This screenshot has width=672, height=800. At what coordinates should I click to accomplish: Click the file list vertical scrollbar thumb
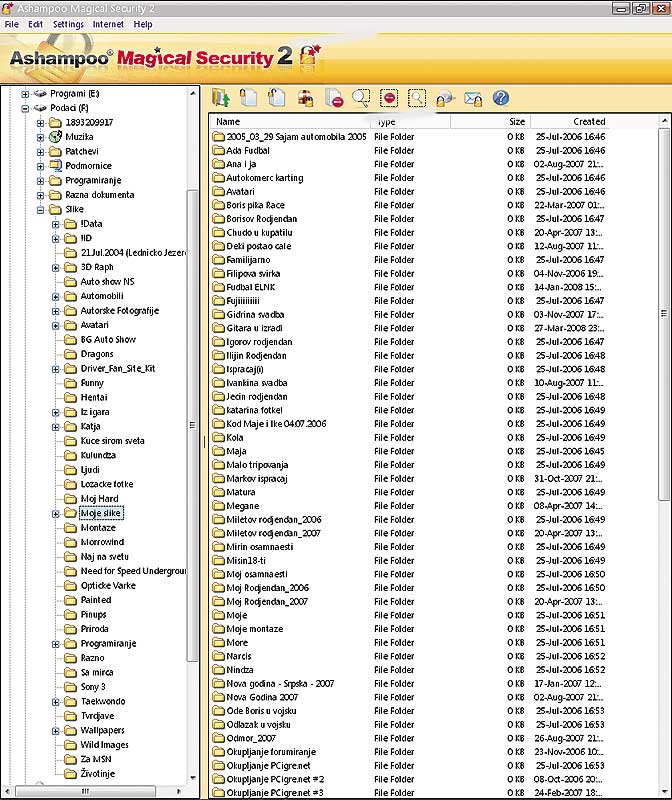point(664,314)
